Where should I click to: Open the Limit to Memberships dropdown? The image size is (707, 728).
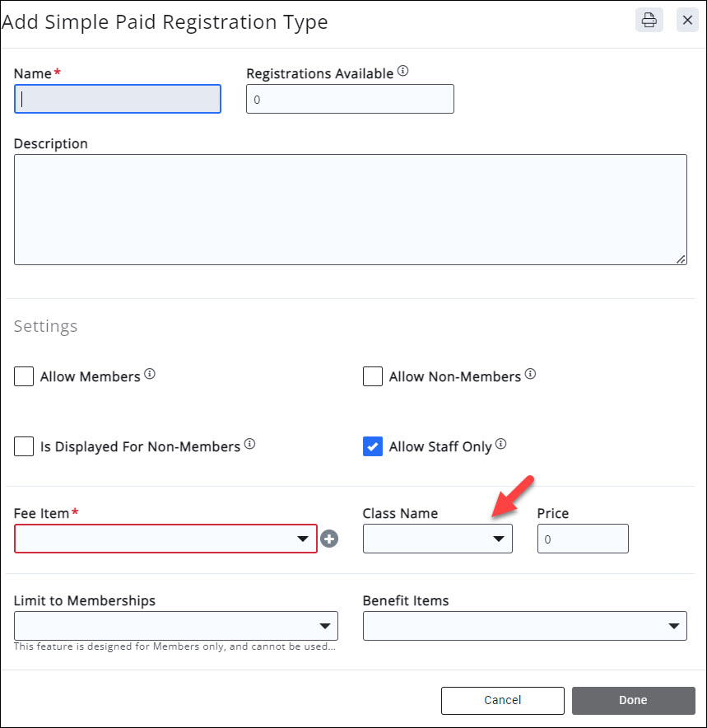(x=175, y=626)
